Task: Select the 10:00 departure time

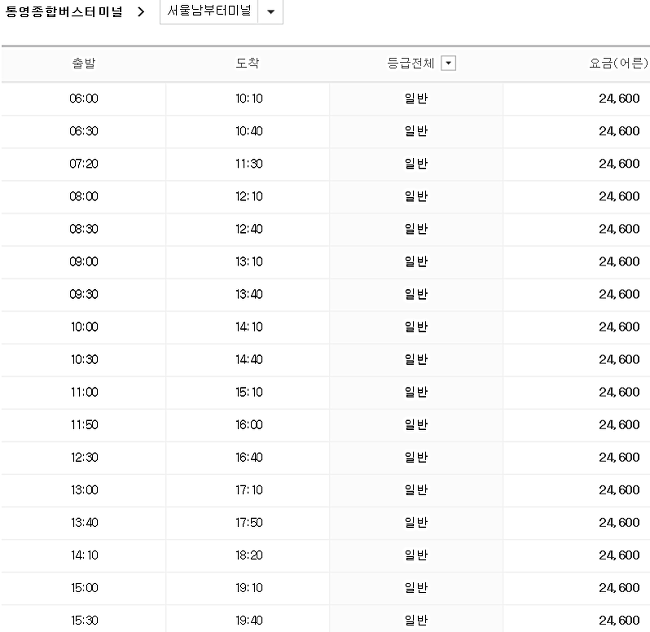Action: click(x=84, y=327)
